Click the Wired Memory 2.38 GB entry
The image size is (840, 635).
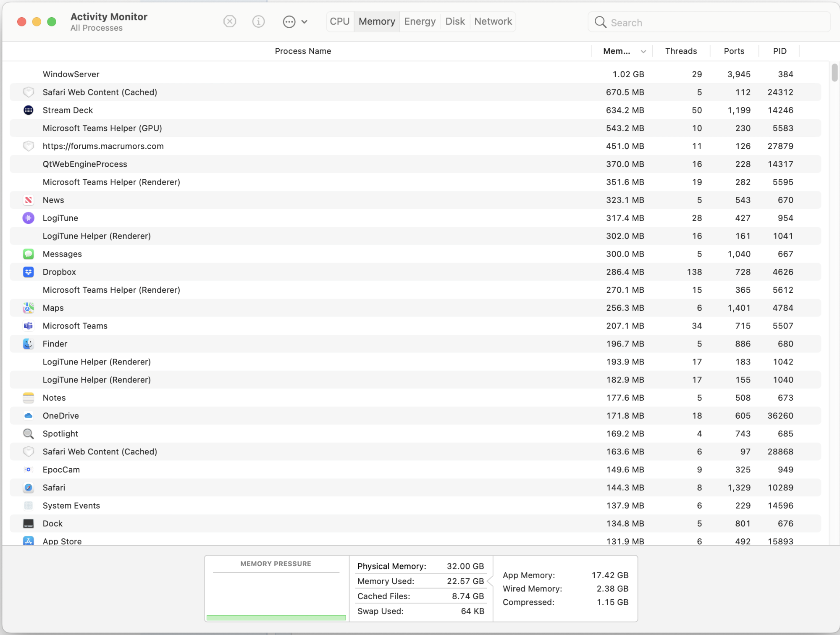tap(565, 588)
